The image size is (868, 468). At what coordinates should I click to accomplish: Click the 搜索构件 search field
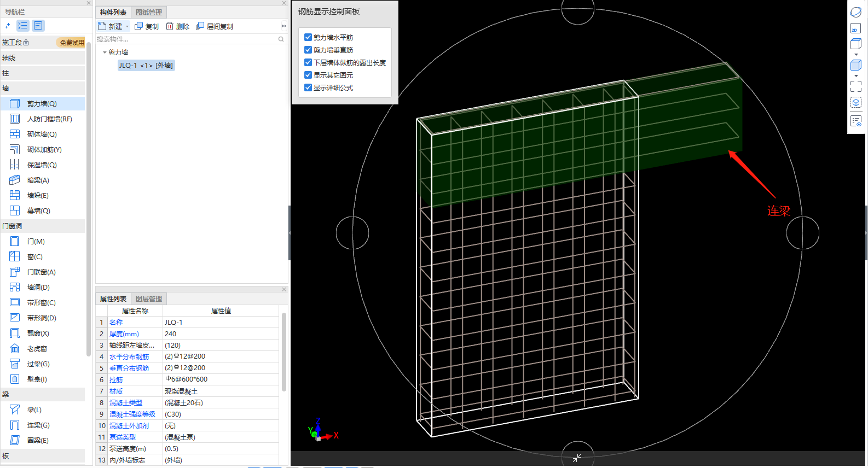(x=186, y=39)
